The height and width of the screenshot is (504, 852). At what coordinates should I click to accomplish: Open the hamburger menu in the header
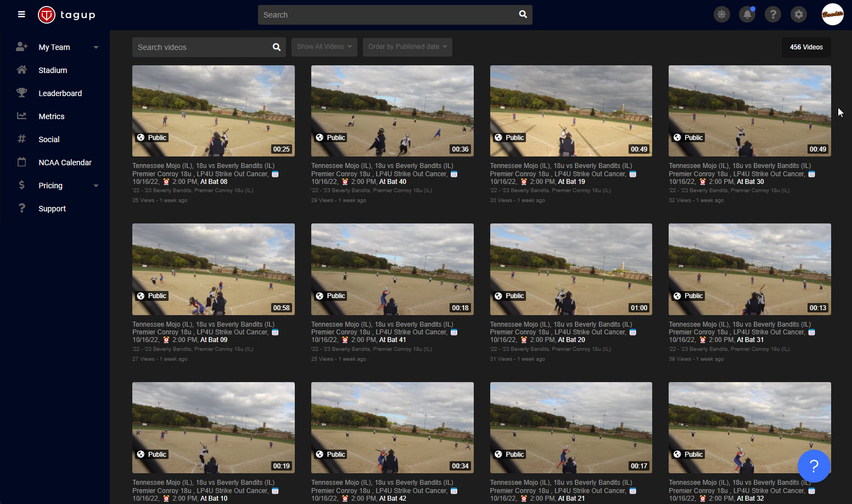coord(21,14)
